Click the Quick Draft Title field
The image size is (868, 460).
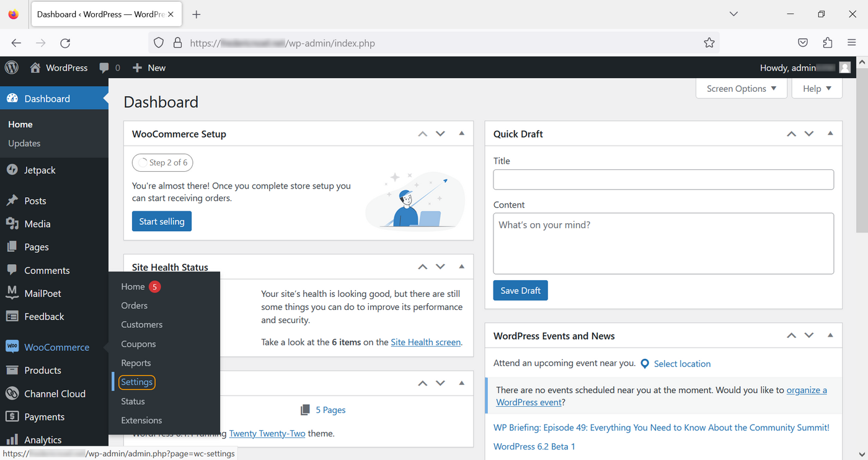point(663,179)
